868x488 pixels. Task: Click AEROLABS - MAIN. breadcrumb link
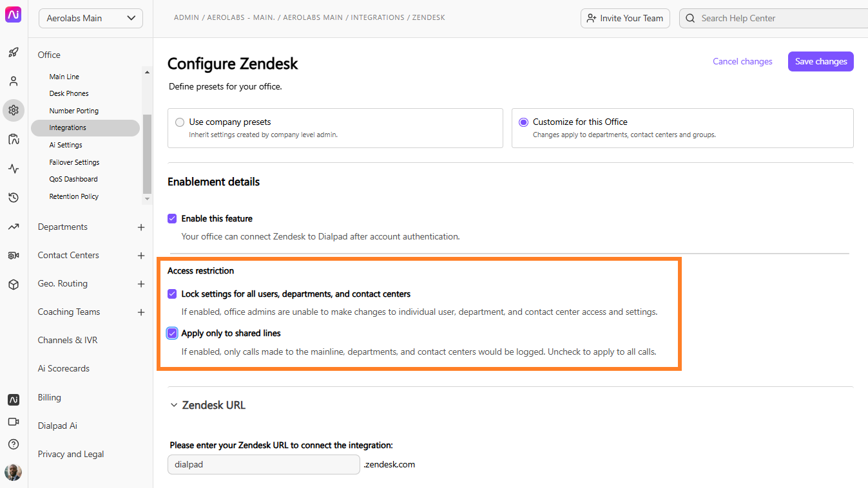pyautogui.click(x=241, y=17)
